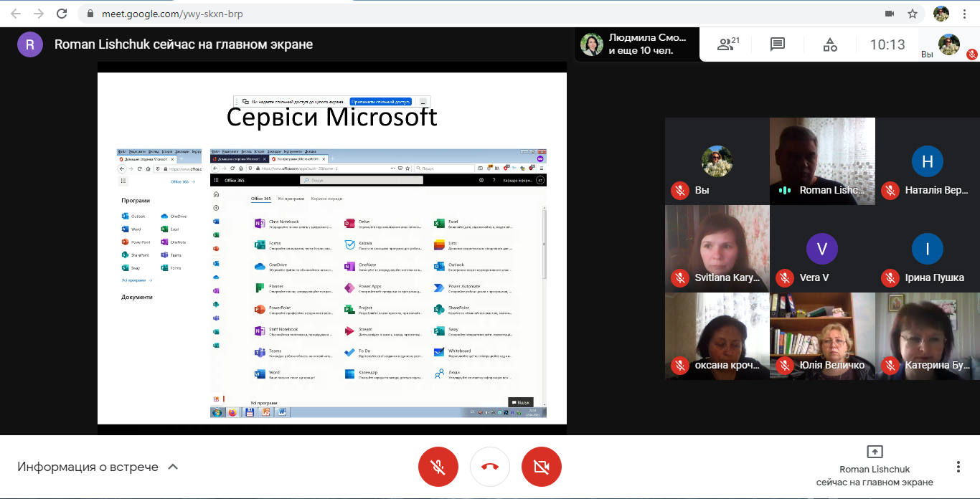Click Усі програми arrow link under Програми list
Screen dimensions: 980x499
pyautogui.click(x=137, y=280)
